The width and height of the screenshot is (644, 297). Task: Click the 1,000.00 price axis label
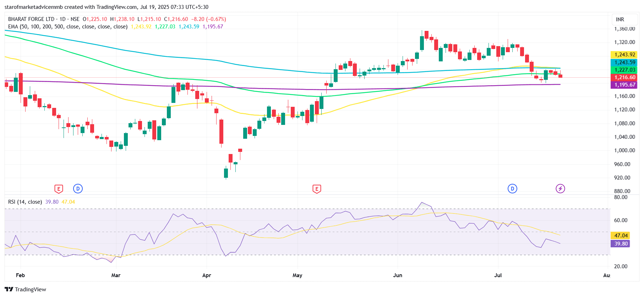(624, 150)
